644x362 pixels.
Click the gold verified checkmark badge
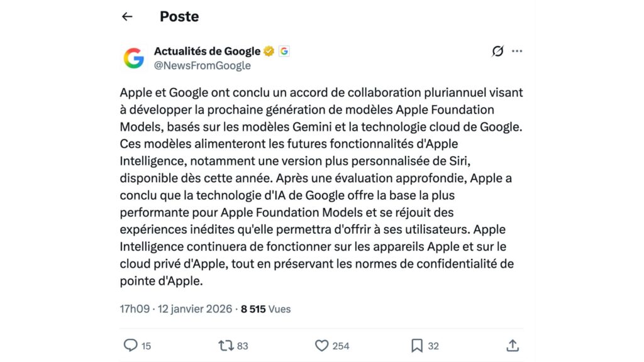pyautogui.click(x=269, y=51)
